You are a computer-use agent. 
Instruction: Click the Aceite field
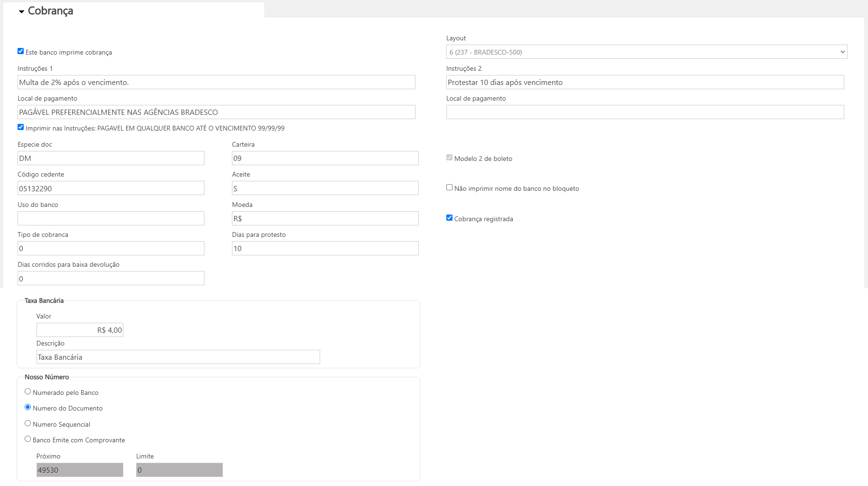[x=325, y=188]
